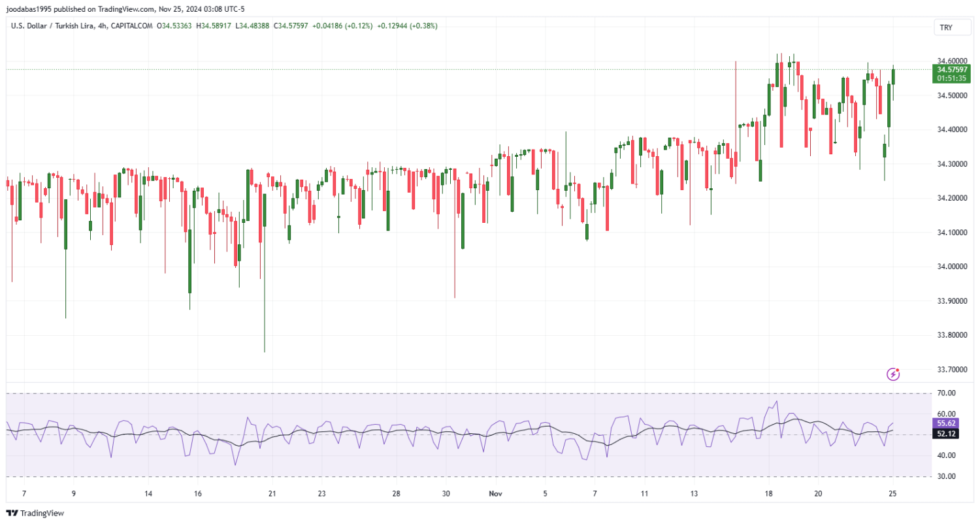Click the RSI 70.00 axis label
This screenshot has width=980, height=524.
947,393
